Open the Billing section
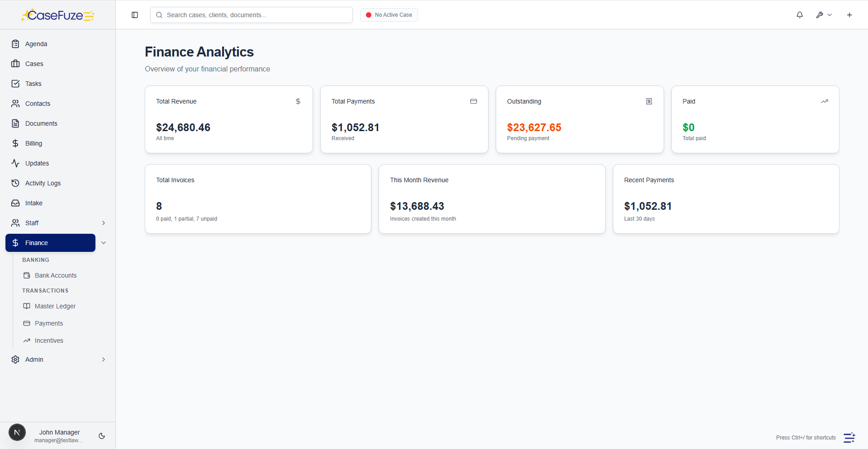 [x=33, y=143]
